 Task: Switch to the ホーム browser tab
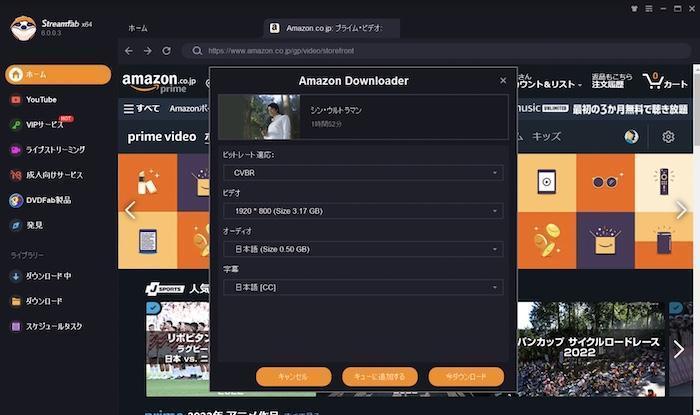138,28
